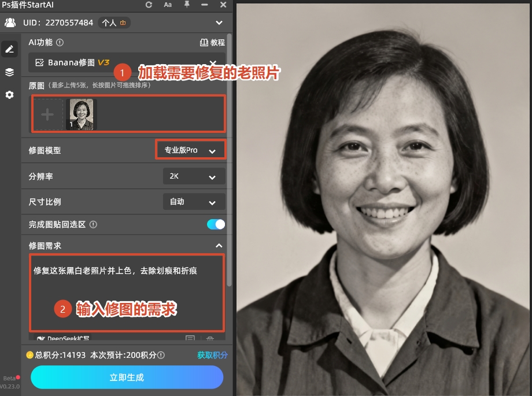The width and height of the screenshot is (532, 396).
Task: Click the settings gear in the left sidebar
Action: tap(9, 94)
